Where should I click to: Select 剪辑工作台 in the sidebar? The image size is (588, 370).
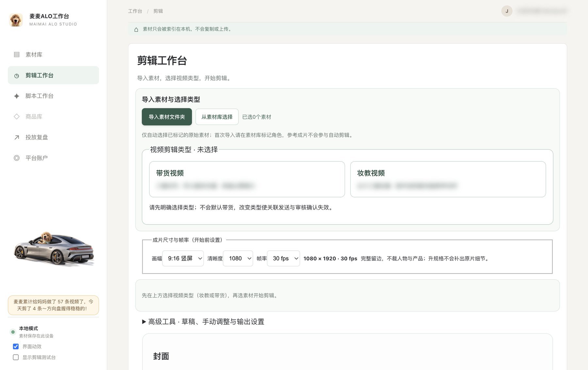point(53,75)
